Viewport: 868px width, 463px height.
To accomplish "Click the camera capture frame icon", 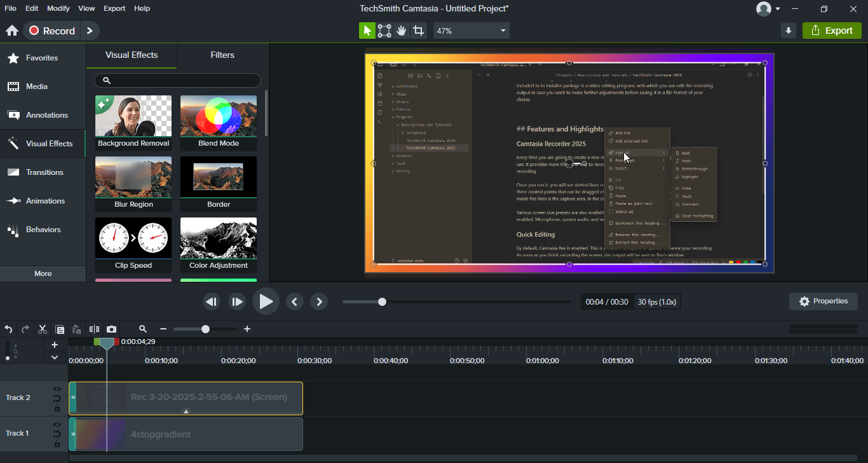I will click(x=111, y=329).
